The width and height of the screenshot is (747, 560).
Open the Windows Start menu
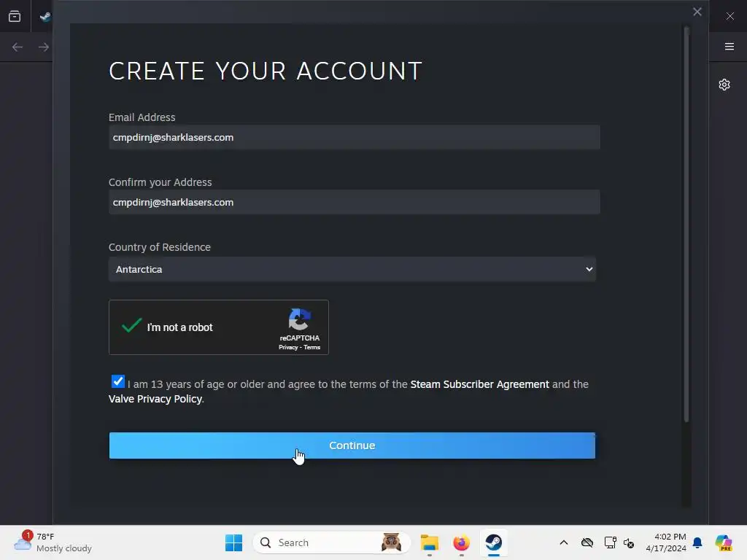point(233,542)
